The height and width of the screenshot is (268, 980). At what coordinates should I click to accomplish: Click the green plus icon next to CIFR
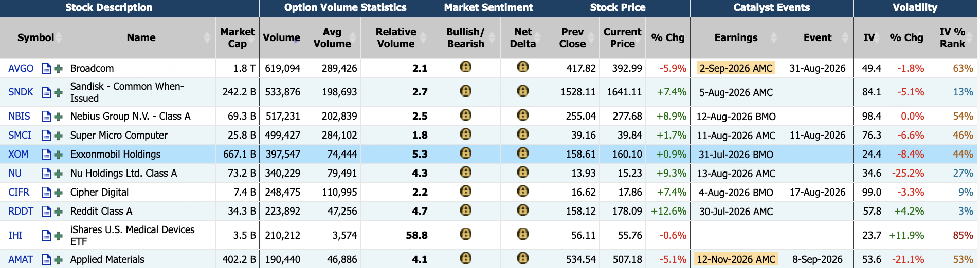[58, 193]
